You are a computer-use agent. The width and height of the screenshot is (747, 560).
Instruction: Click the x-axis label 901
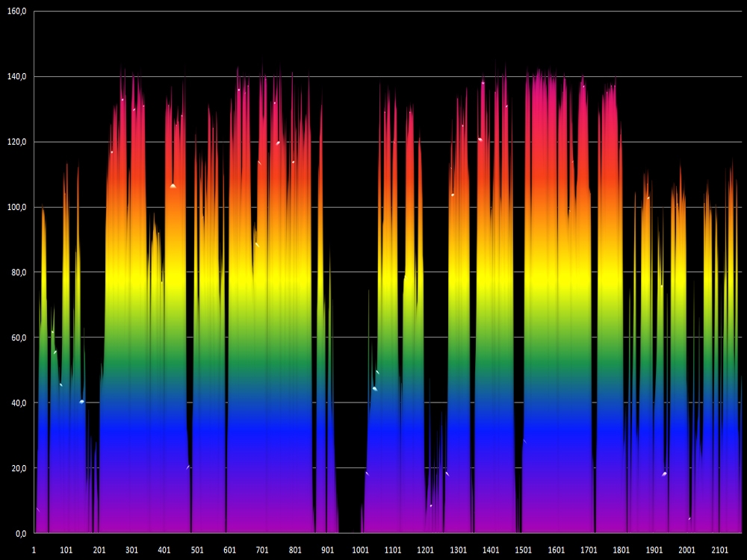[x=328, y=550]
